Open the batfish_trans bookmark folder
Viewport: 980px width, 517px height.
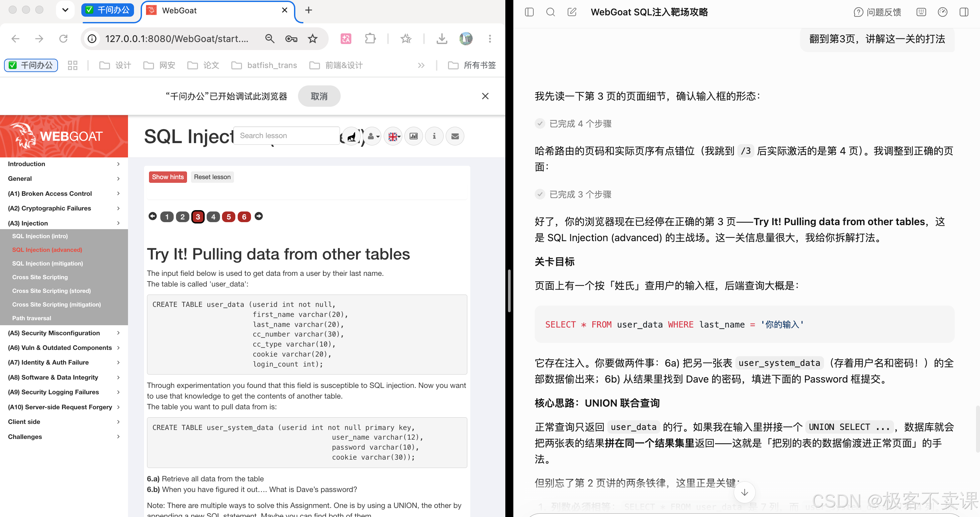click(264, 65)
